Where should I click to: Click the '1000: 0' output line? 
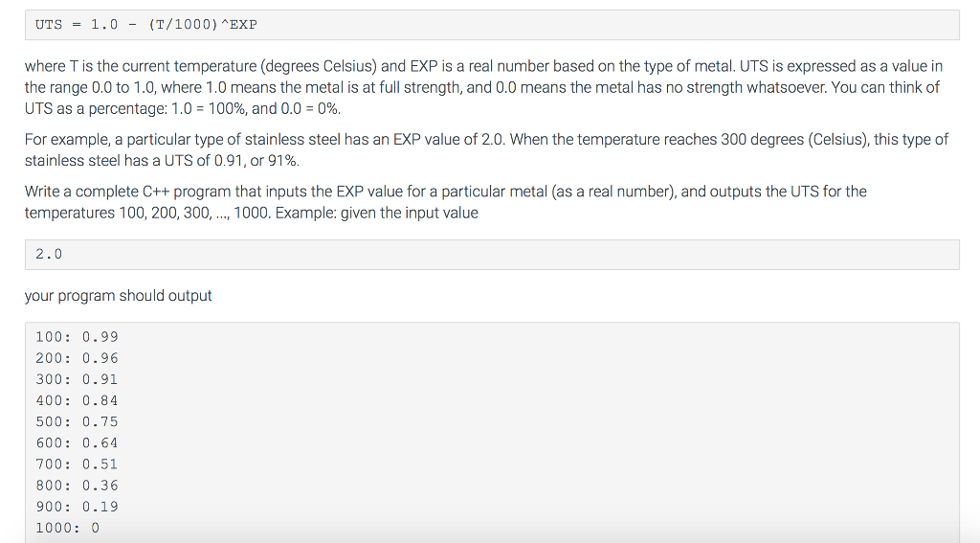click(x=67, y=528)
